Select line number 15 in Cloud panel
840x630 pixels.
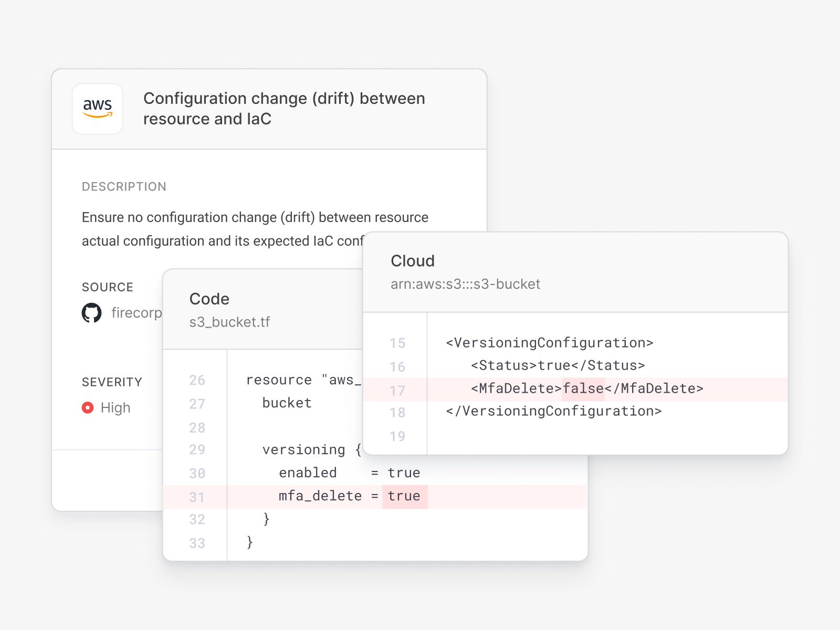coord(397,343)
